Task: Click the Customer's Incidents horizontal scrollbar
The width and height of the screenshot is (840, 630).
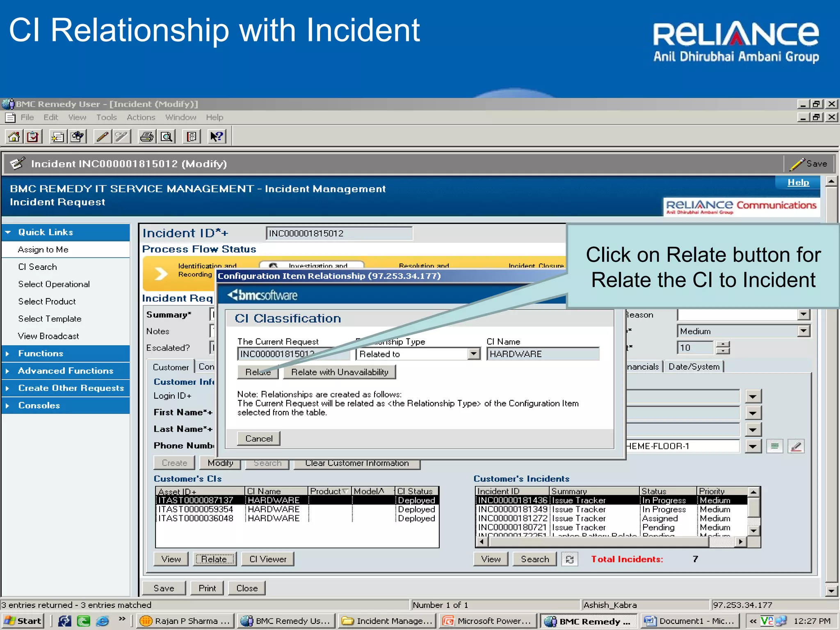Action: (x=611, y=542)
